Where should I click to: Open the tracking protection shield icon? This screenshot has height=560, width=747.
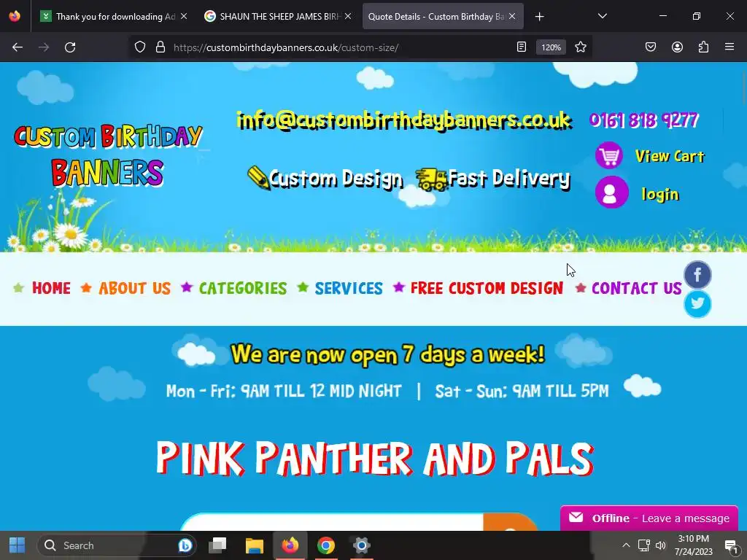[x=139, y=47]
